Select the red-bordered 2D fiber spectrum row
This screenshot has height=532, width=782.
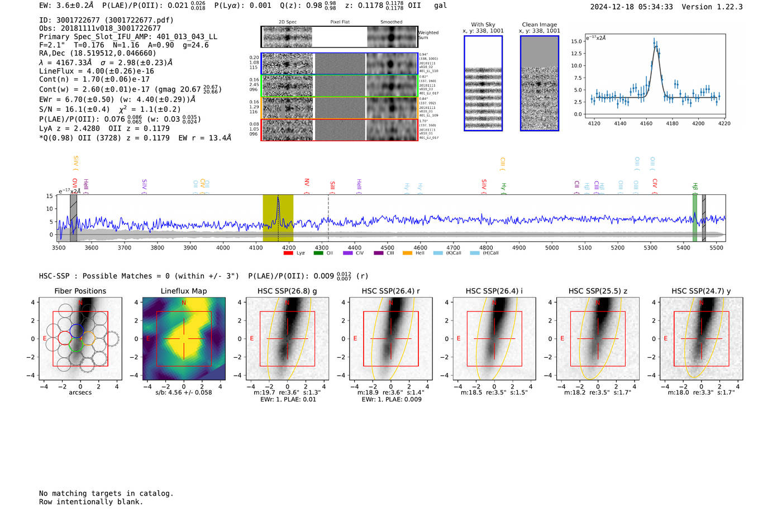(x=339, y=130)
